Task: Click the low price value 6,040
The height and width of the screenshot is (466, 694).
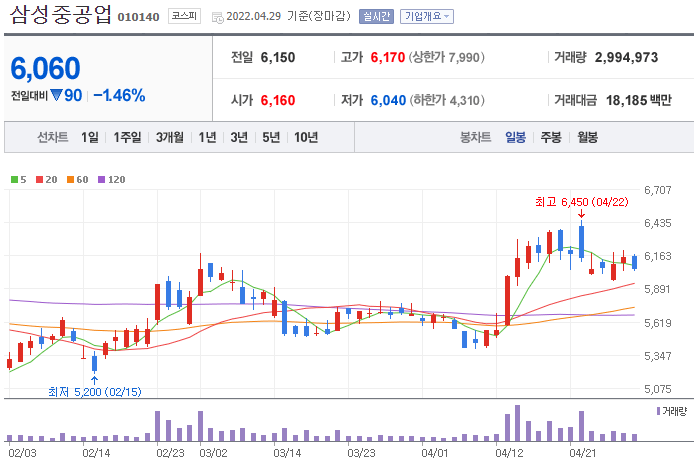Action: [388, 100]
